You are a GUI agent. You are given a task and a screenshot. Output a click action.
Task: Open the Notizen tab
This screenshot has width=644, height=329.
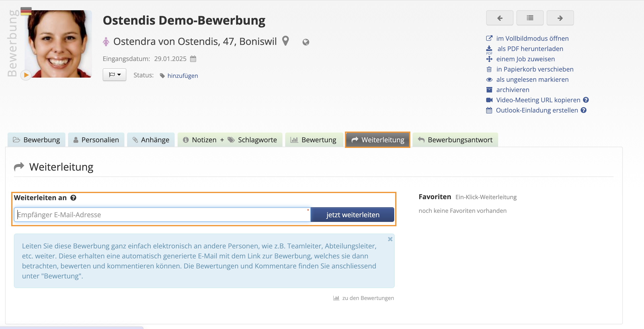click(x=200, y=140)
